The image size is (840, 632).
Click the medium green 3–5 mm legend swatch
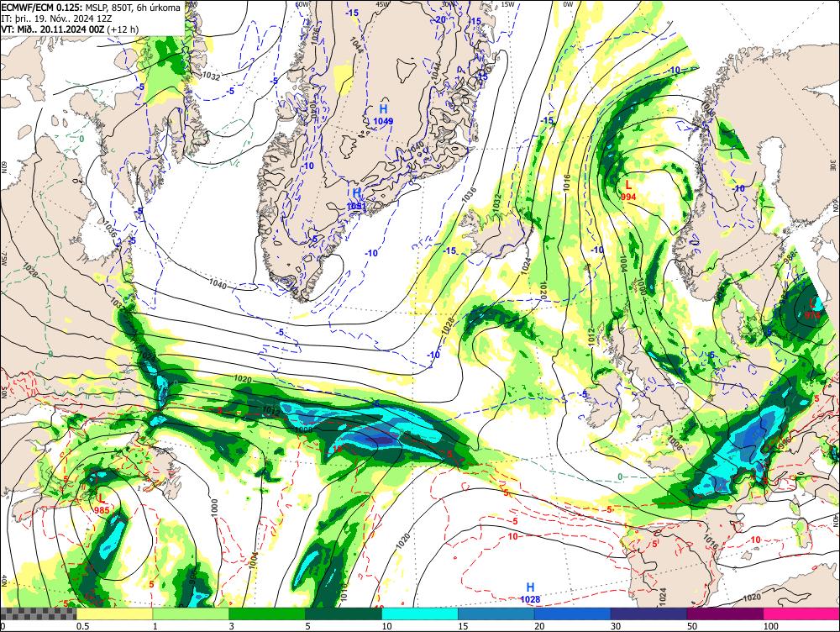[x=267, y=614]
